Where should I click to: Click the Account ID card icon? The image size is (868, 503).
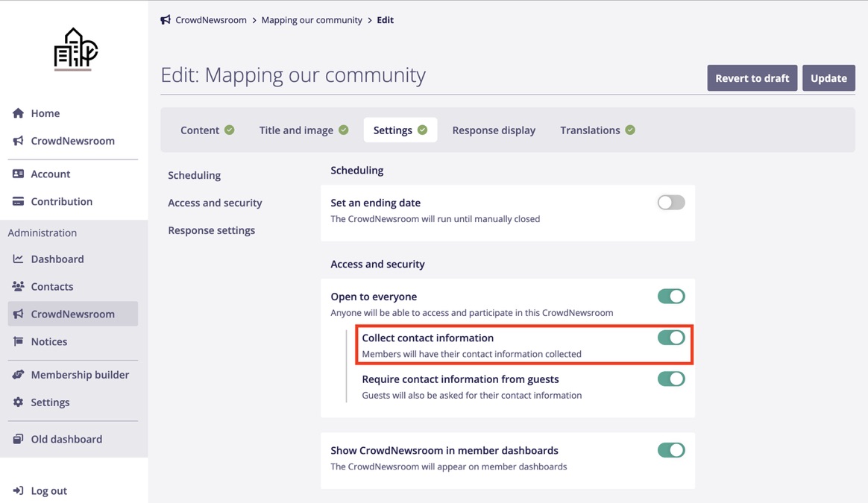coord(18,174)
